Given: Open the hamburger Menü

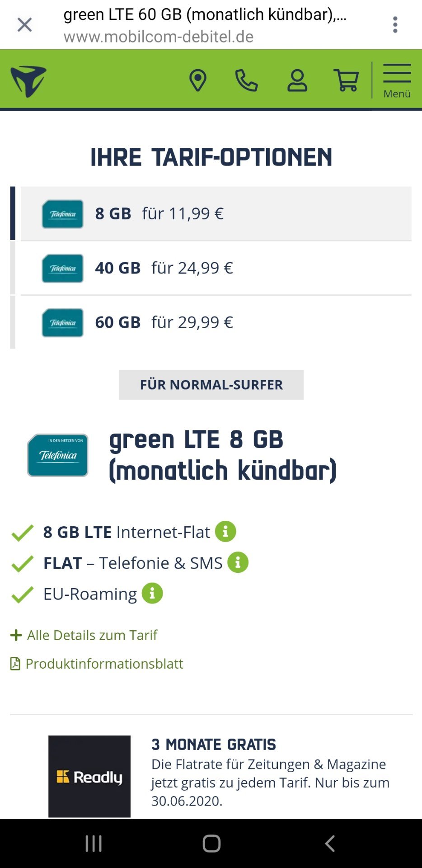Looking at the screenshot, I should point(397,80).
